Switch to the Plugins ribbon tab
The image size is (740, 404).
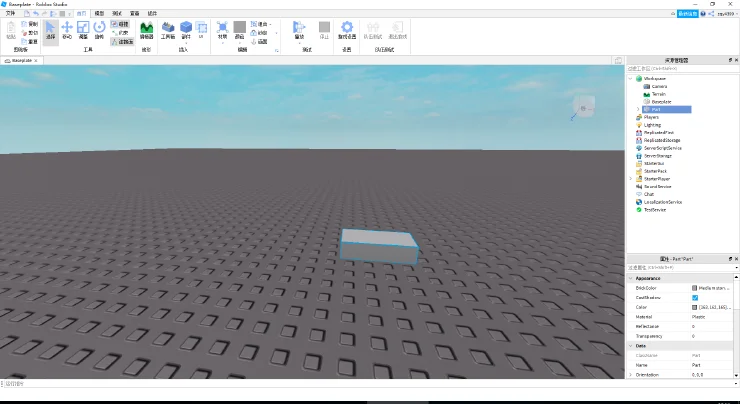pyautogui.click(x=152, y=14)
